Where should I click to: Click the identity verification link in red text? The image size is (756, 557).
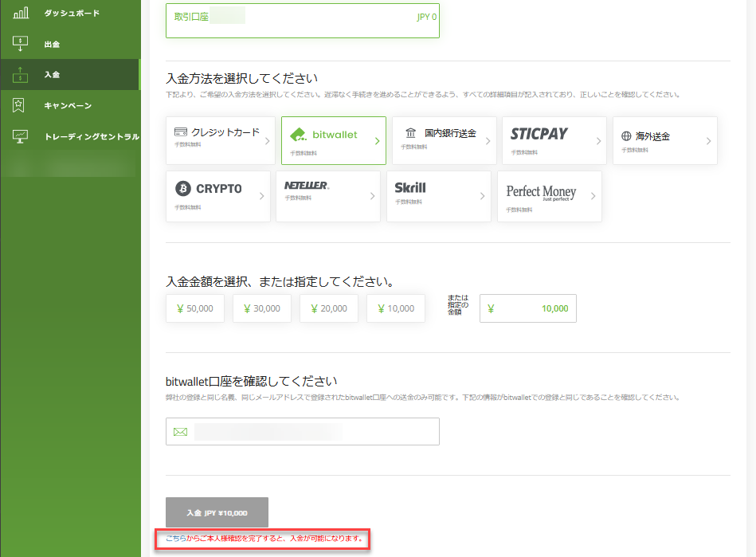(x=264, y=539)
